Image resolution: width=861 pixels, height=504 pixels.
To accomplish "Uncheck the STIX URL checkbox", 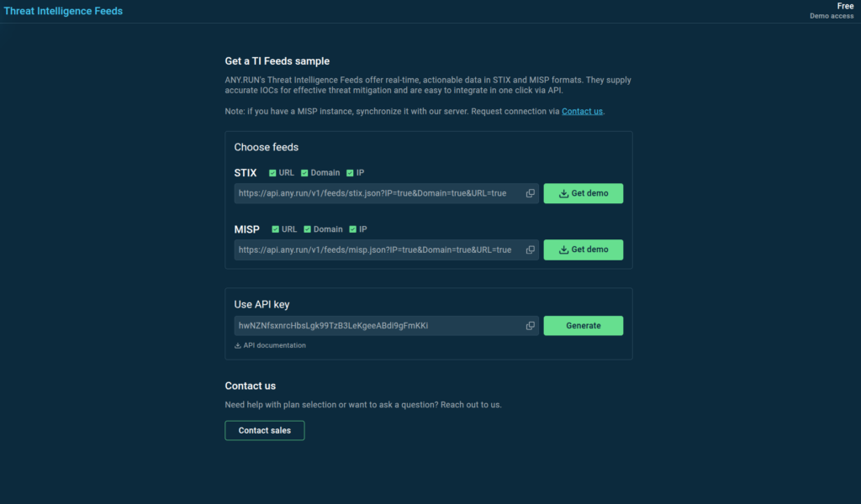I will [x=272, y=173].
